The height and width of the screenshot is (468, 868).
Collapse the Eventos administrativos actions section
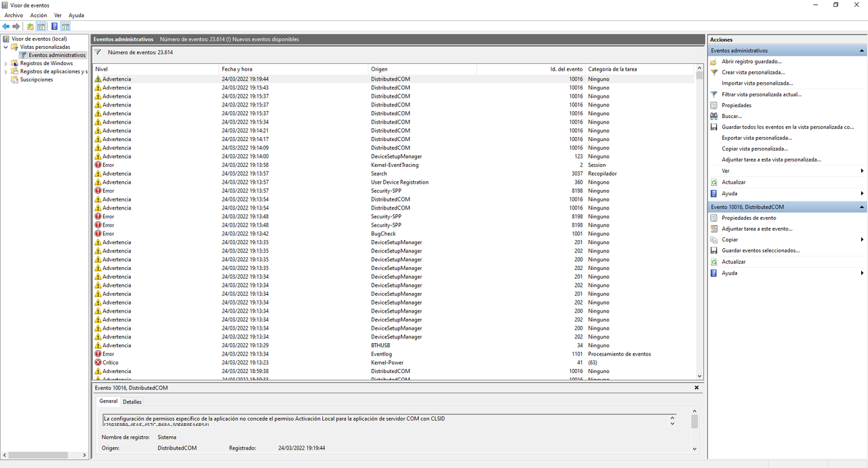(862, 50)
